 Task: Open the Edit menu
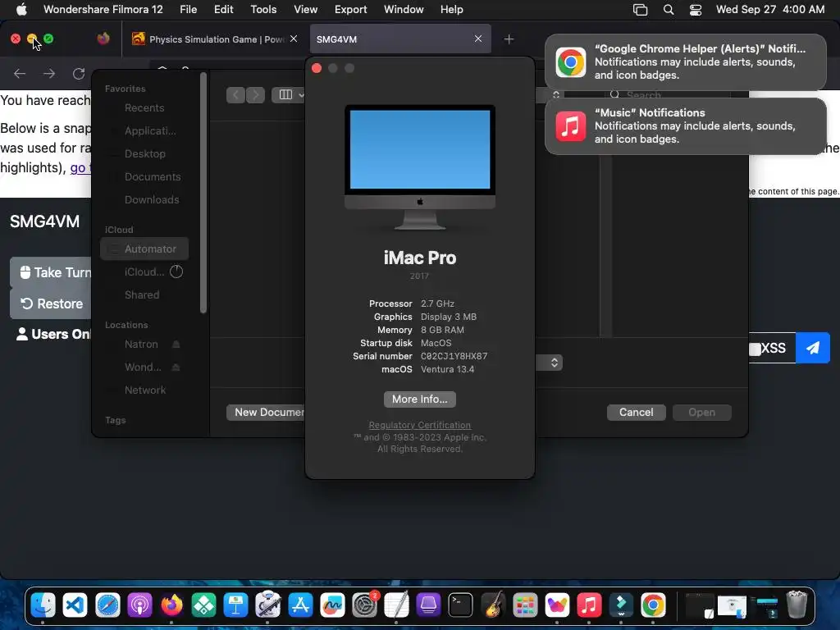coord(223,10)
